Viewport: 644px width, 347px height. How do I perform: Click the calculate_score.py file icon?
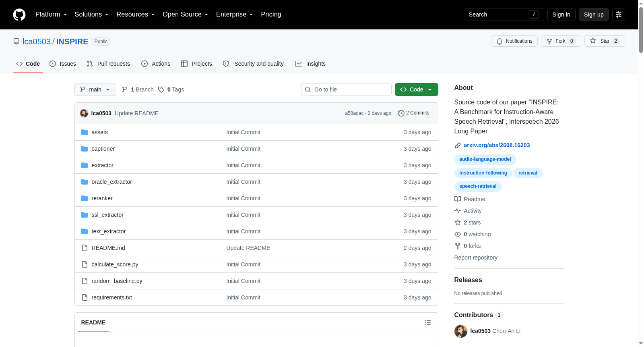coord(85,264)
